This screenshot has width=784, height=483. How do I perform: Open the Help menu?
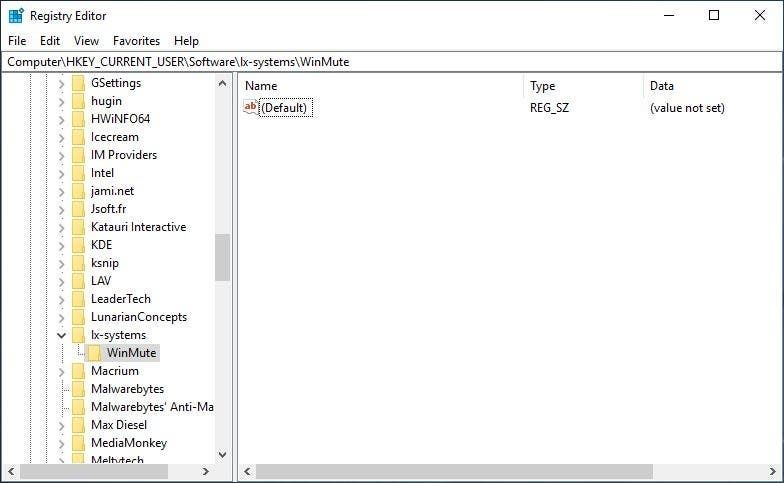186,41
